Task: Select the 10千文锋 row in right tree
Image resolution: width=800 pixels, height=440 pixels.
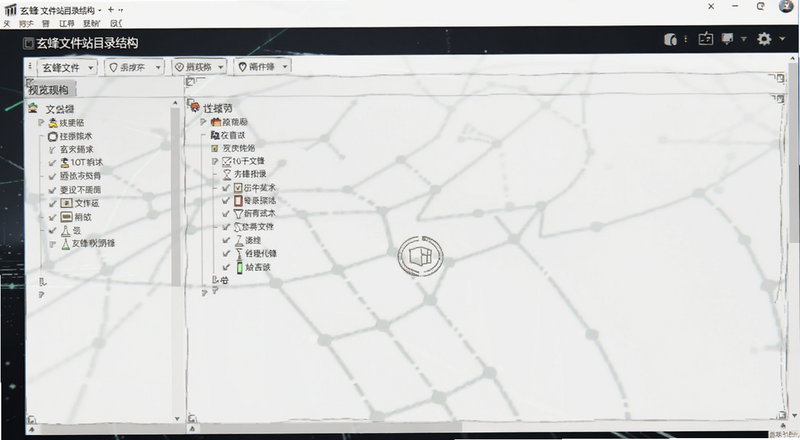Action: tap(248, 161)
